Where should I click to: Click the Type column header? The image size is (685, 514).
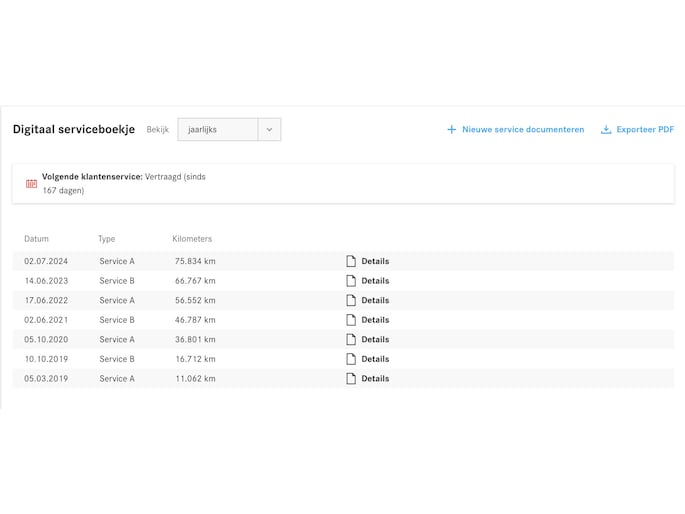pyautogui.click(x=106, y=239)
